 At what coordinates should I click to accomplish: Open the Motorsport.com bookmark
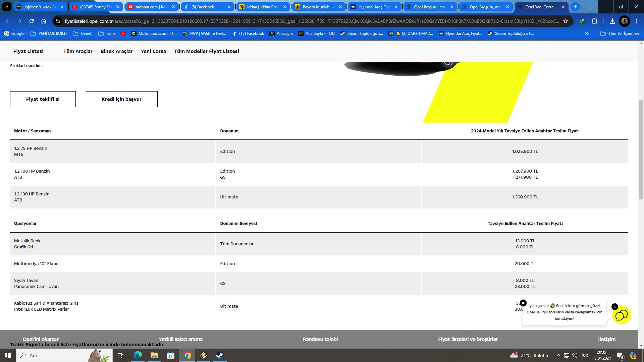pos(154,34)
